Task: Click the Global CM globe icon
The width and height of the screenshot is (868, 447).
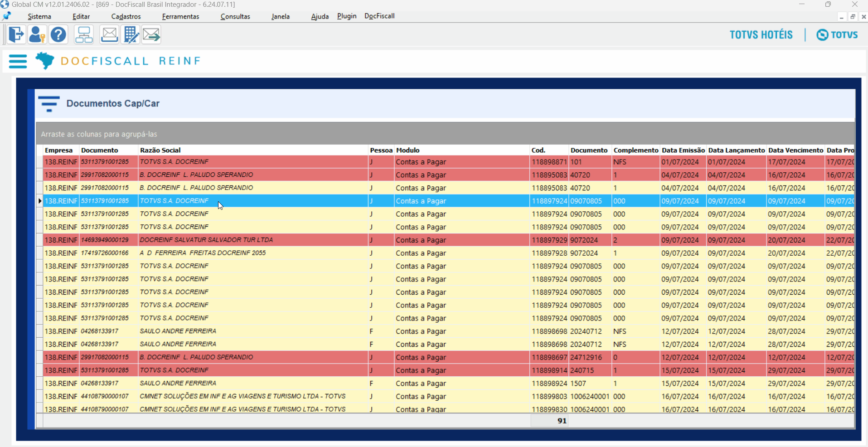Action: (5, 5)
